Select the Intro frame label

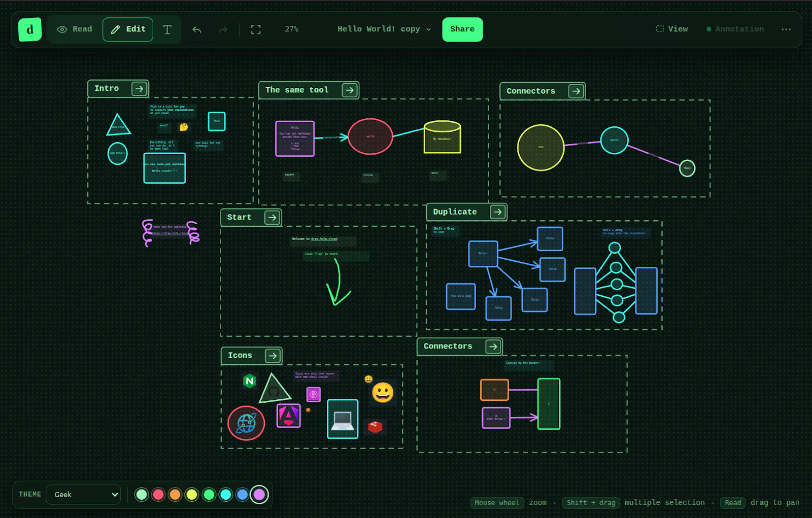click(107, 89)
